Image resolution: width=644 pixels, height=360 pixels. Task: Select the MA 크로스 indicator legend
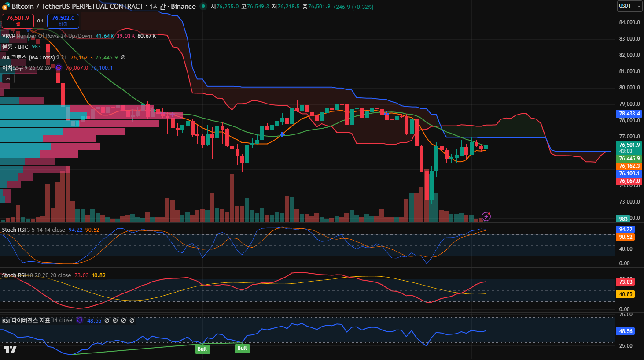pos(28,58)
